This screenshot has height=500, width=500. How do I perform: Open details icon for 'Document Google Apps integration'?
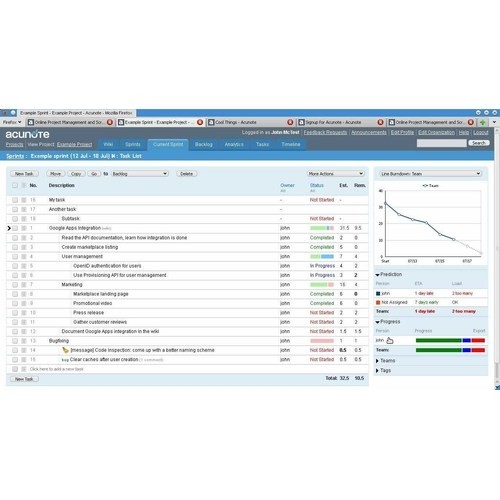(24, 332)
